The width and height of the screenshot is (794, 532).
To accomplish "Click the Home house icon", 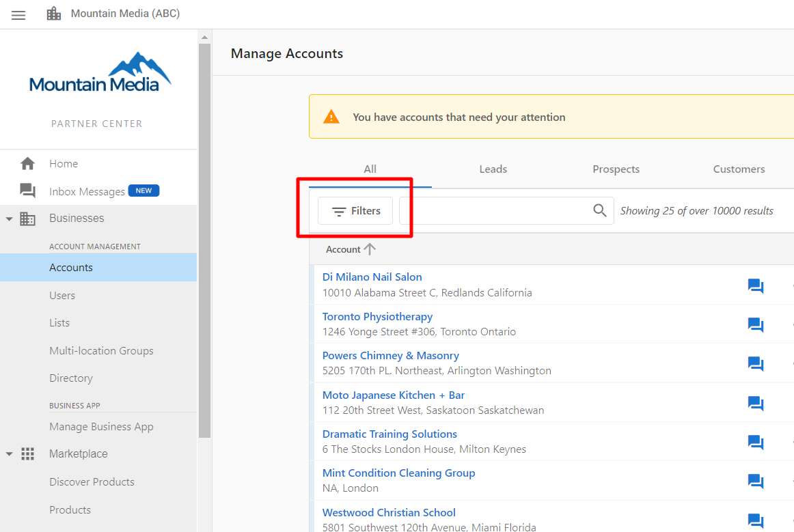I will point(27,163).
